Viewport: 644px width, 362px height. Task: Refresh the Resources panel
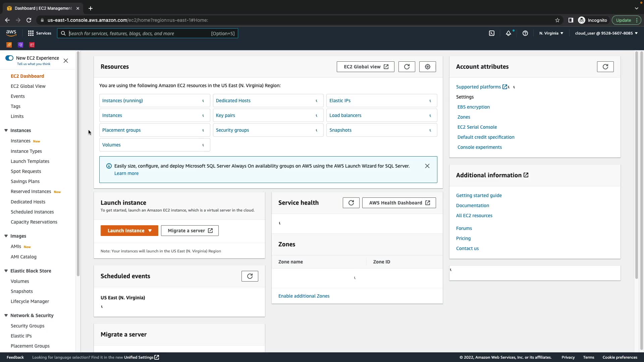[x=407, y=67]
